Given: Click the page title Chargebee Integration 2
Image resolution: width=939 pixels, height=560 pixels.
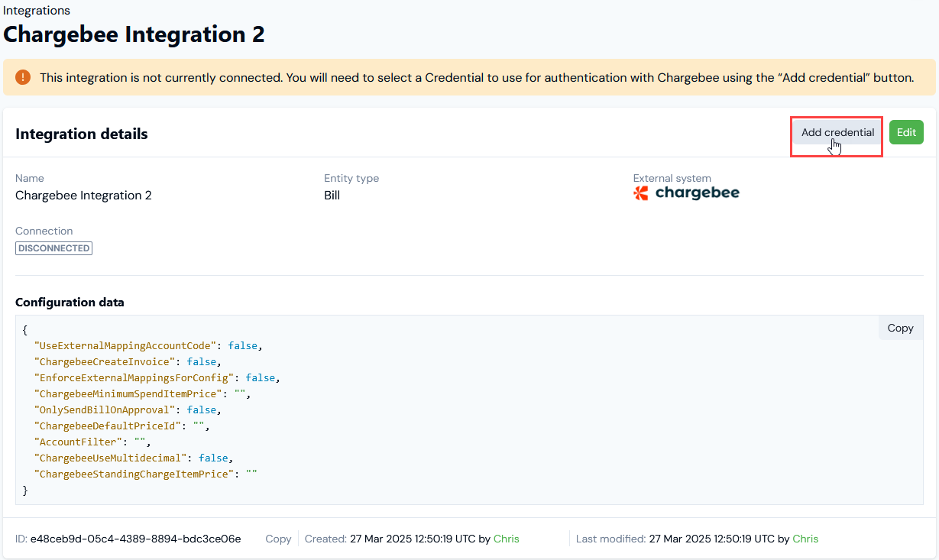Looking at the screenshot, I should 134,34.
